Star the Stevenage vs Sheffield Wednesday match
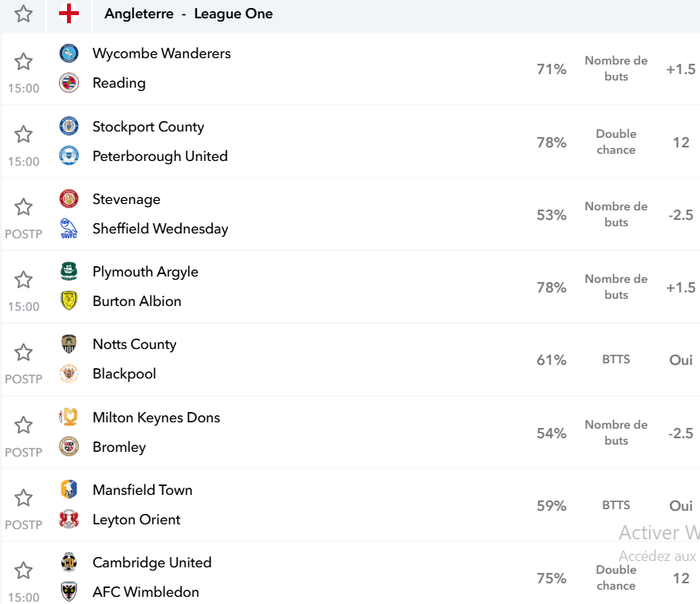Viewport: 700px width, 604px height. coord(23,207)
